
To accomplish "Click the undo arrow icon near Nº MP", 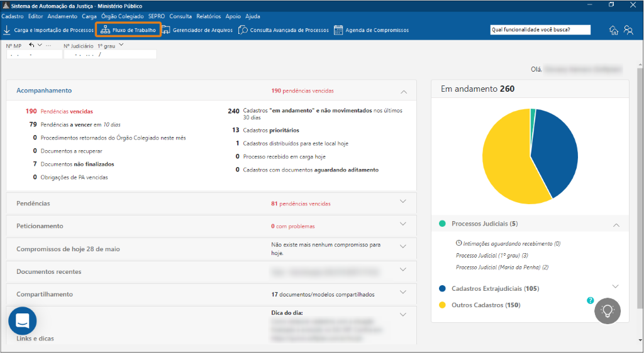I will (31, 45).
